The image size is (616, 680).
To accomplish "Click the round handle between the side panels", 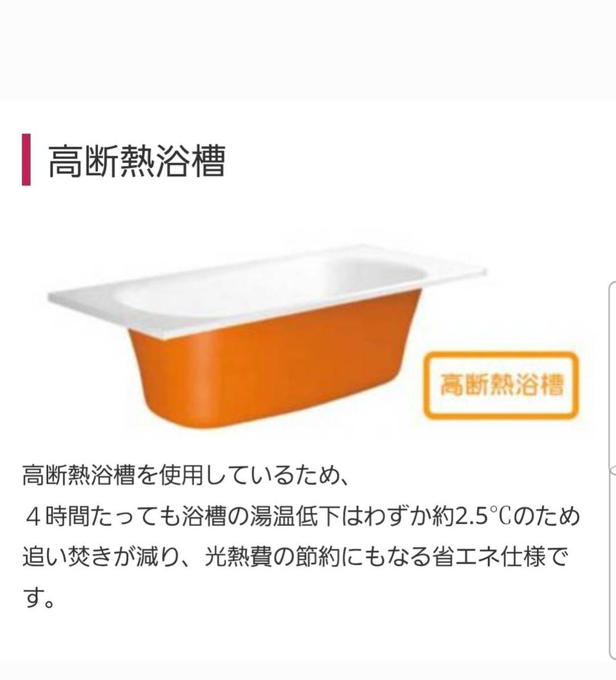I will point(614,471).
